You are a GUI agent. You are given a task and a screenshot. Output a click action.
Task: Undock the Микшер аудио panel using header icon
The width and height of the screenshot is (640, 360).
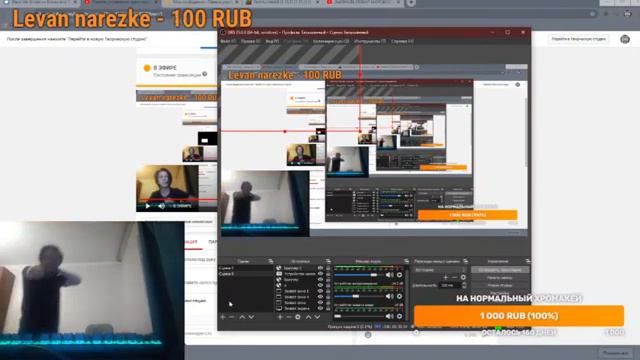coord(406,261)
